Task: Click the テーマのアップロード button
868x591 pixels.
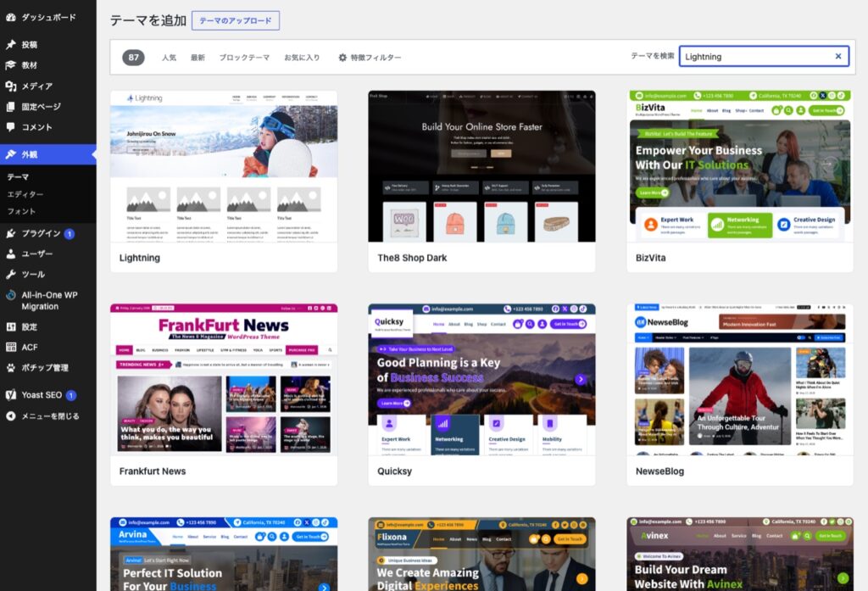Action: tap(236, 20)
